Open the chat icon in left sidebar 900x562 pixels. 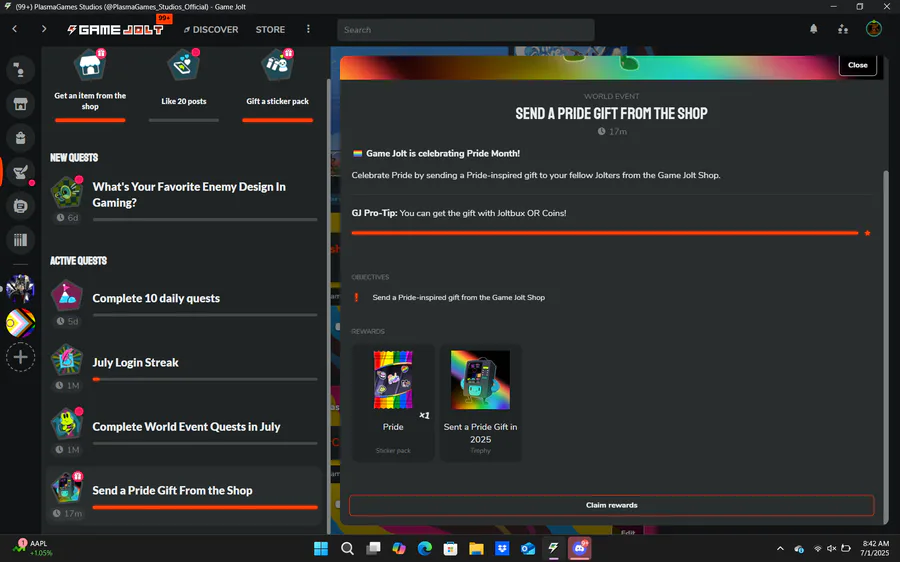(20, 70)
